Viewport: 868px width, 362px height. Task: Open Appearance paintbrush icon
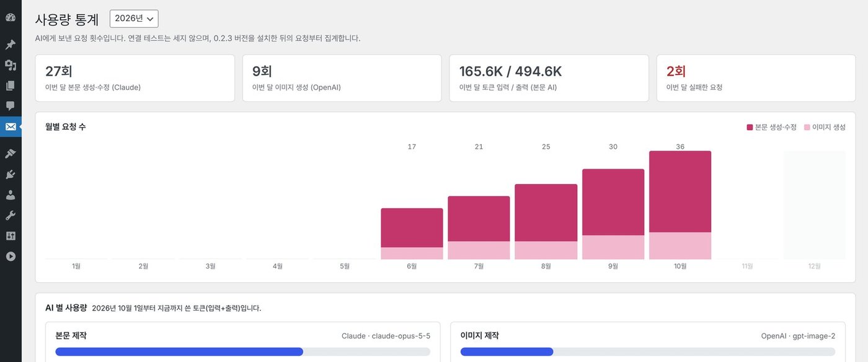(11, 154)
